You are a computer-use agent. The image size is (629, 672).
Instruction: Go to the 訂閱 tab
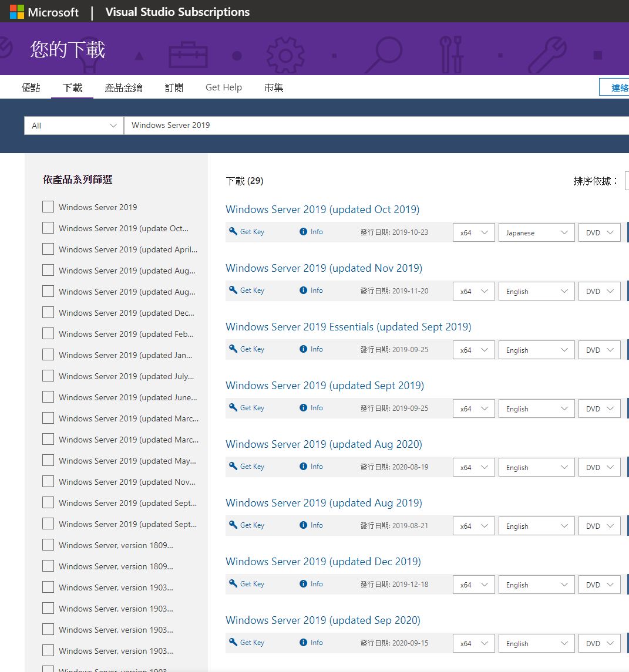click(x=174, y=88)
